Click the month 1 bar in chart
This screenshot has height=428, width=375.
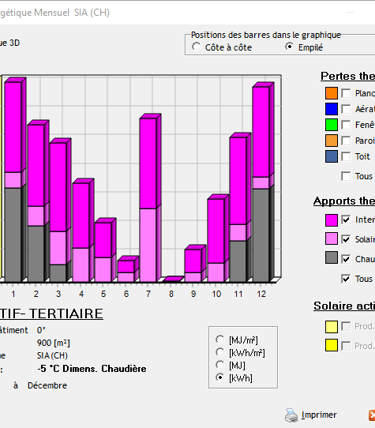click(15, 180)
